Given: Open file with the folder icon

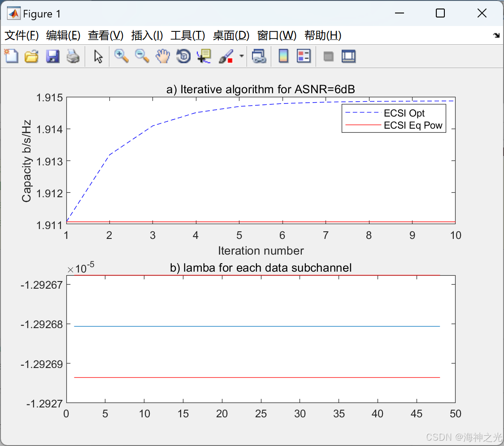Looking at the screenshot, I should 31,56.
